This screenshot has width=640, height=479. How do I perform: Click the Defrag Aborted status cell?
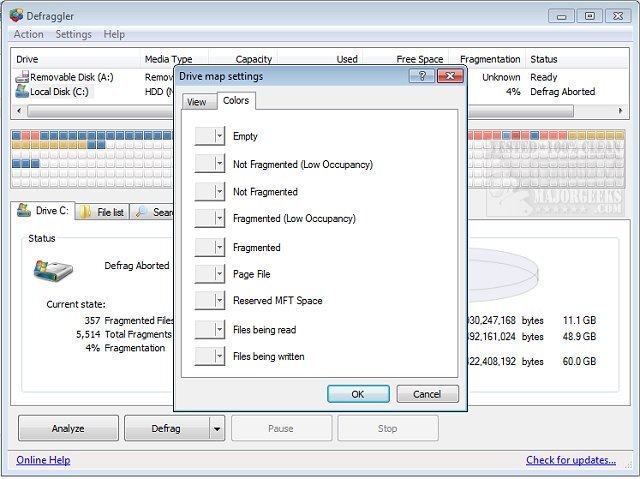point(562,91)
